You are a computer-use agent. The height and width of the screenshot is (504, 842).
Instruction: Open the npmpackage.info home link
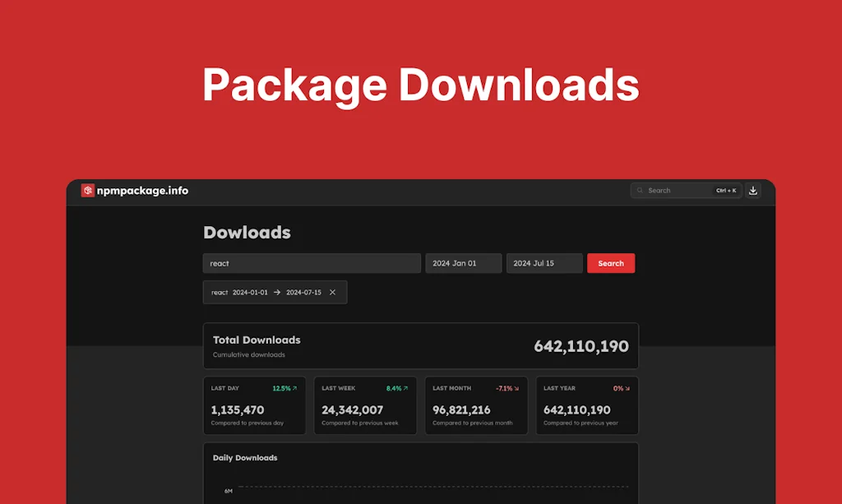point(142,190)
